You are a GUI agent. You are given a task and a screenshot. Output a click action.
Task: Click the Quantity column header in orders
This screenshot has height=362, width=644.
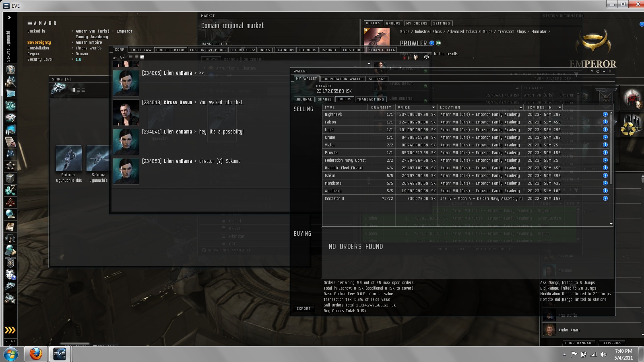(381, 107)
